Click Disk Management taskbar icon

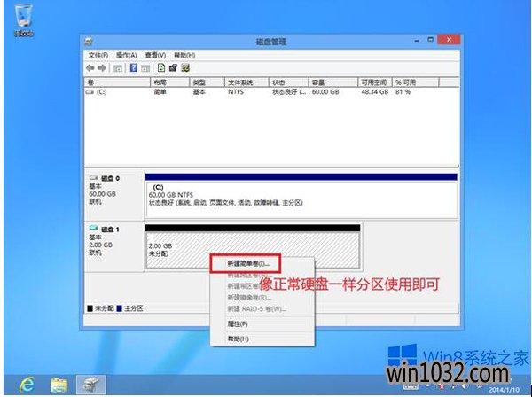[93, 384]
